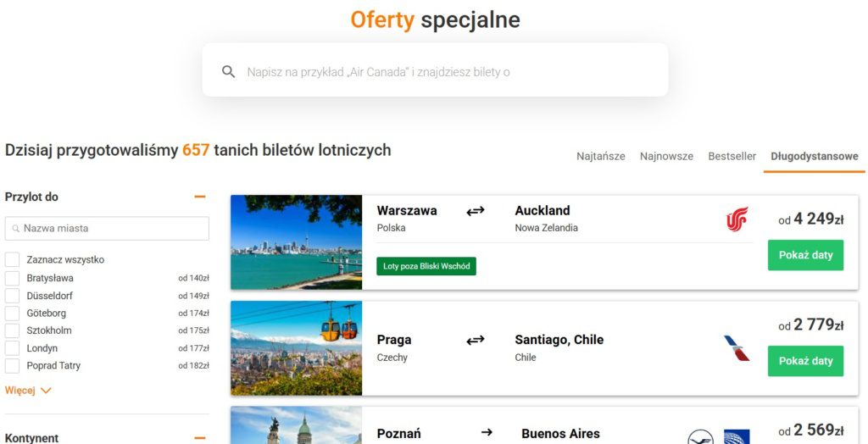The width and height of the screenshot is (868, 444).
Task: Click the Loty poza Bliski Wschód tag
Action: 426,266
